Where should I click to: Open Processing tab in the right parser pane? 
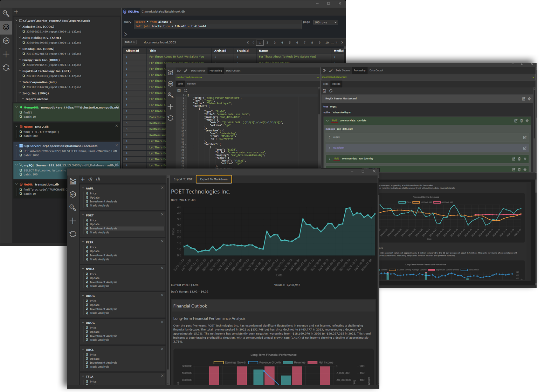point(359,70)
